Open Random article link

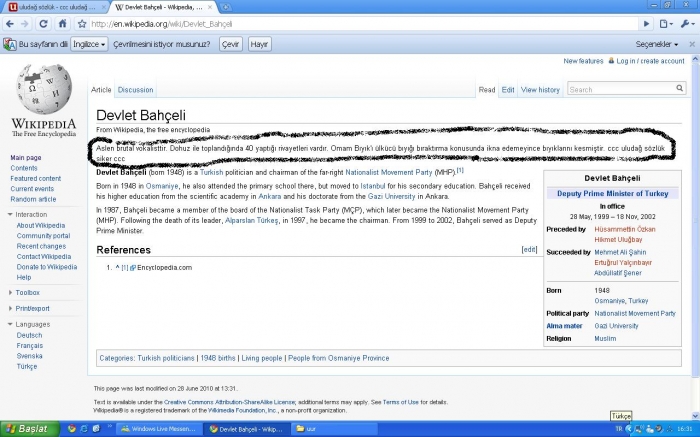coord(33,199)
